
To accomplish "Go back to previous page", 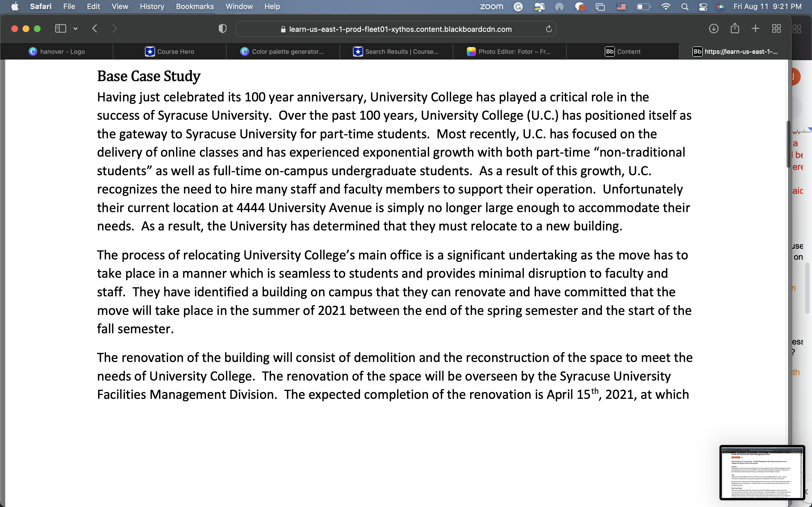I will 95,28.
